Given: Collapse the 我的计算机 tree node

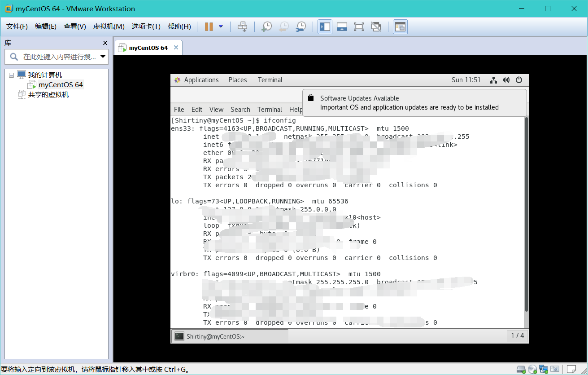Looking at the screenshot, I should point(11,75).
